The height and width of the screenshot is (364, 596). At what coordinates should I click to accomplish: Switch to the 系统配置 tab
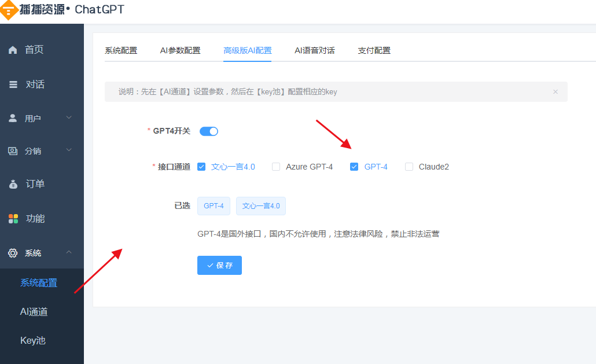[x=121, y=50]
